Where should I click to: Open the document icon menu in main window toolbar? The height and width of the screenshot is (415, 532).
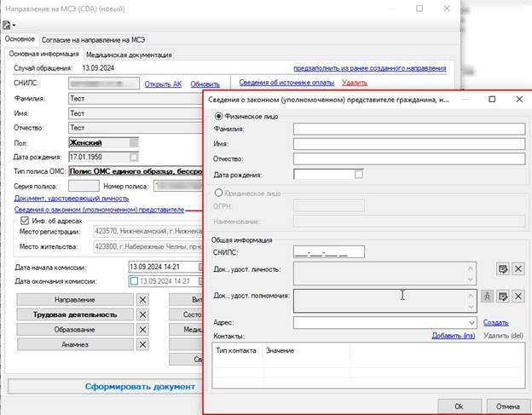point(9,25)
